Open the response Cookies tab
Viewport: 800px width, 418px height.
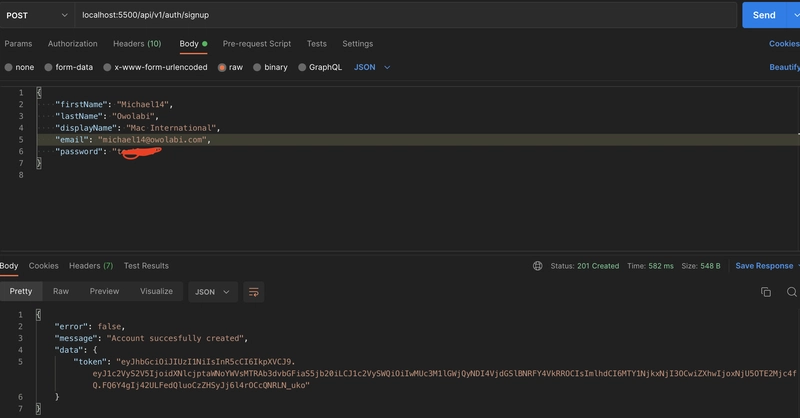[43, 266]
